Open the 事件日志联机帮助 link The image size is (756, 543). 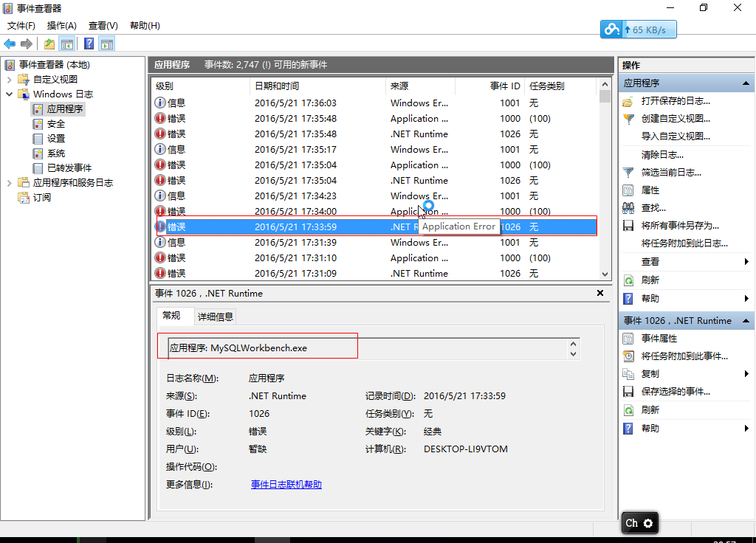point(286,485)
